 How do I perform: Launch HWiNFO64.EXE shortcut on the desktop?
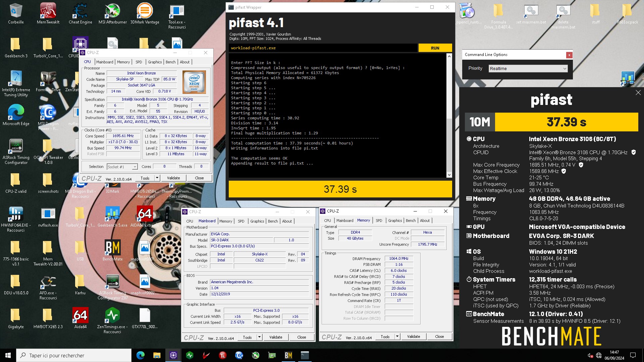[16, 219]
